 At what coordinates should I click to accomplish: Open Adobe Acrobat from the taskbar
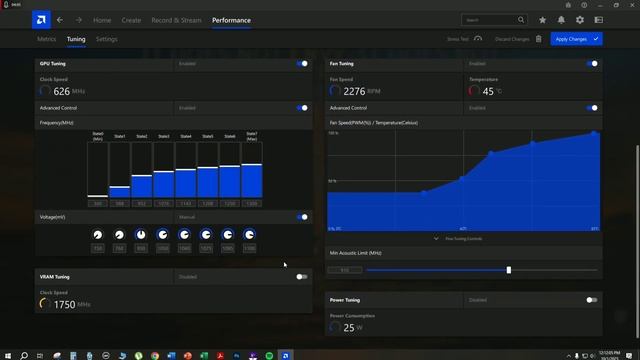click(x=220, y=356)
